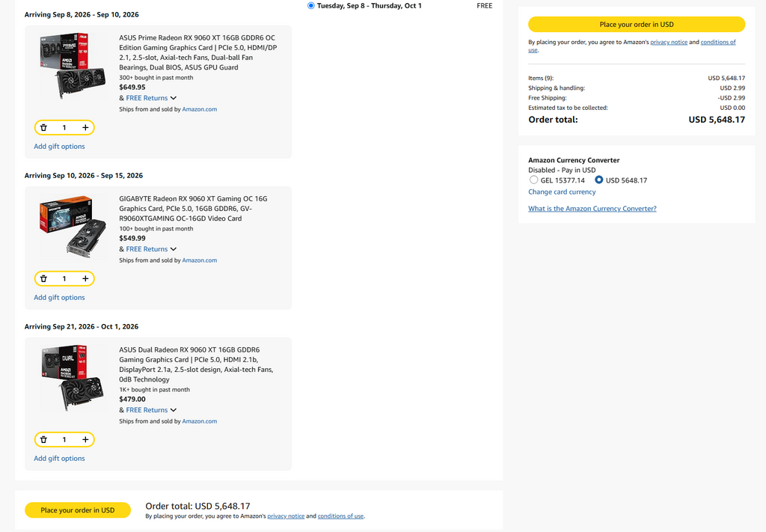Click the $649.95 price
The width and height of the screenshot is (766, 532).
pyautogui.click(x=132, y=88)
